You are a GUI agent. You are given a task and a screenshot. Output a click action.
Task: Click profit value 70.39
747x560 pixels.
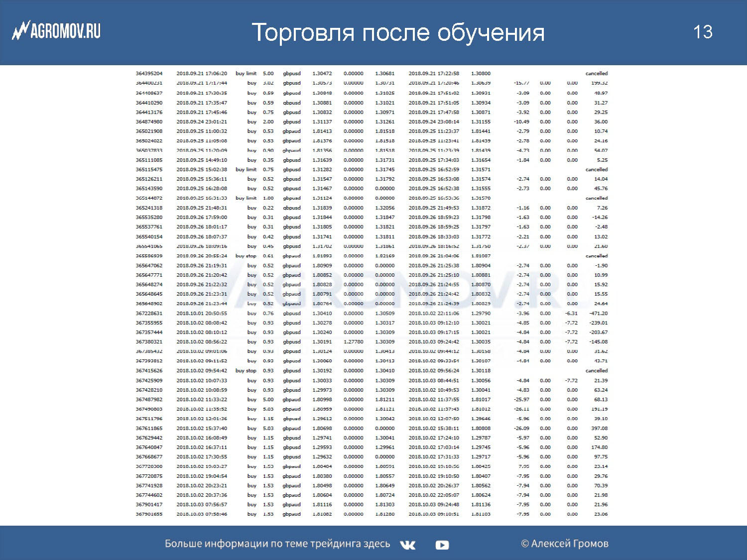click(601, 485)
